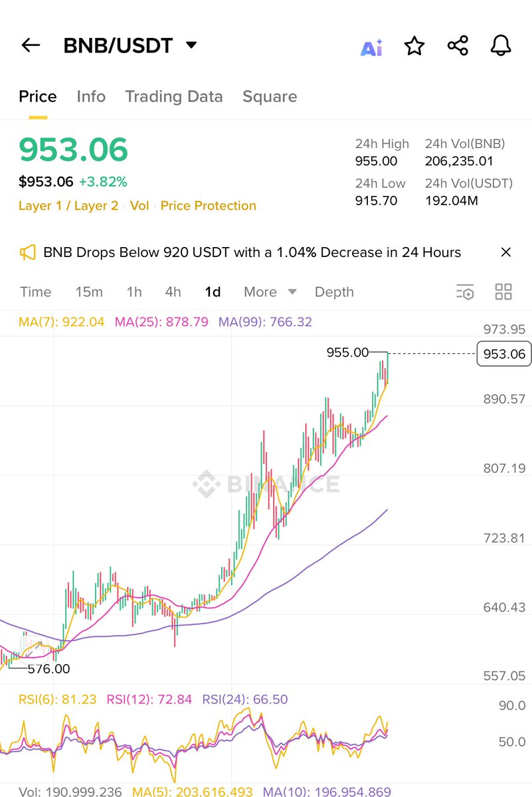Open the Depth chart view
The image size is (532, 797).
[334, 292]
